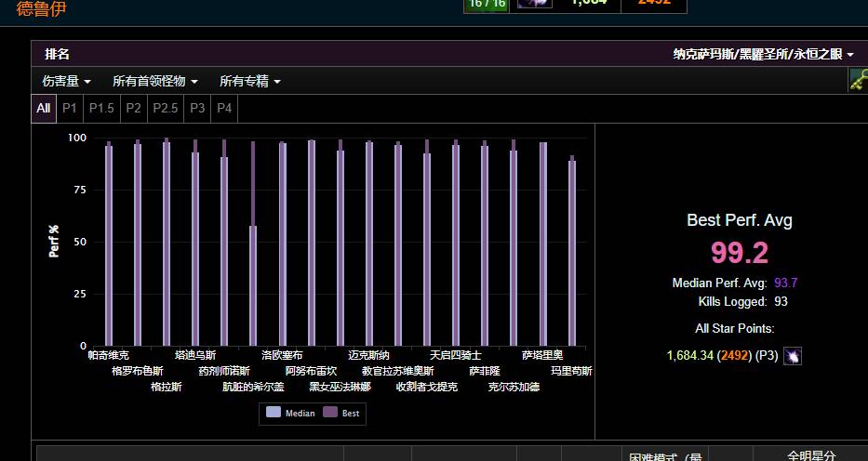868x461 pixels.
Task: Switch to the P2.5 tab
Action: coord(166,109)
